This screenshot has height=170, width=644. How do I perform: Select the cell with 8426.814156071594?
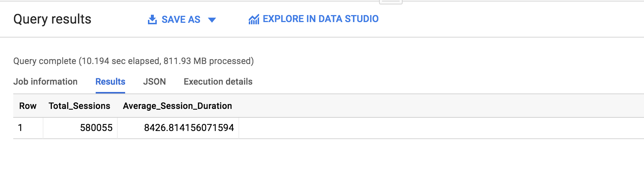pyautogui.click(x=178, y=128)
